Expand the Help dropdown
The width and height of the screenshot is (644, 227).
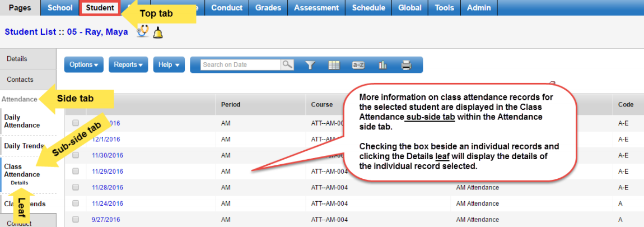pos(169,64)
